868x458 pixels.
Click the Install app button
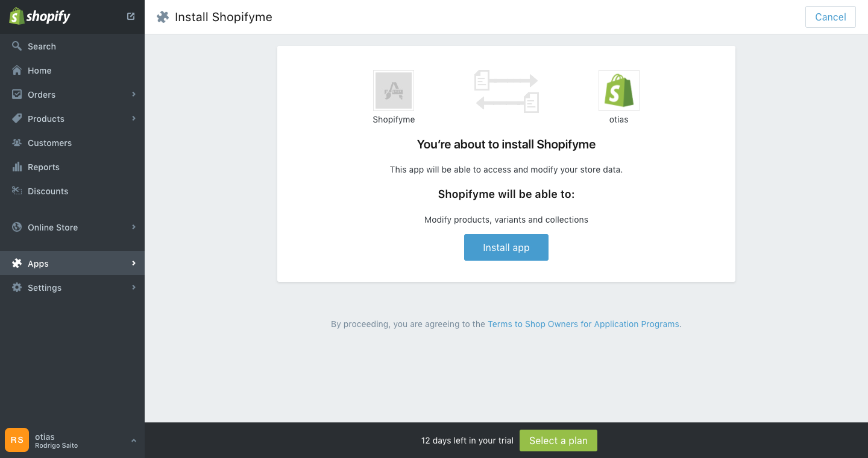[506, 247]
